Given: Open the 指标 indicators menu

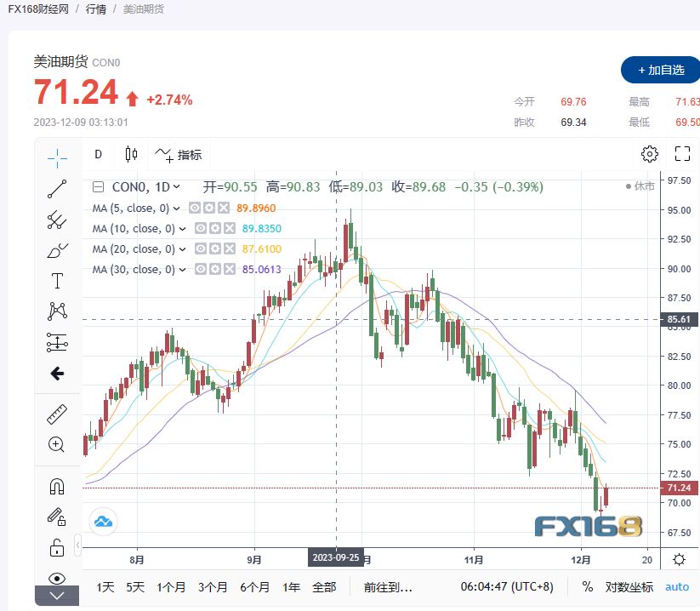Looking at the screenshot, I should click(x=178, y=154).
